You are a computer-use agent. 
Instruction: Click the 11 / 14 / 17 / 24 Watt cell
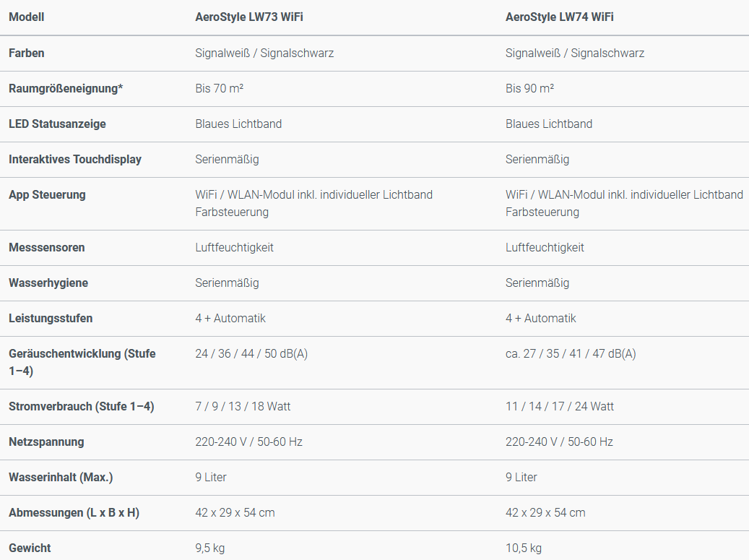[x=558, y=406]
